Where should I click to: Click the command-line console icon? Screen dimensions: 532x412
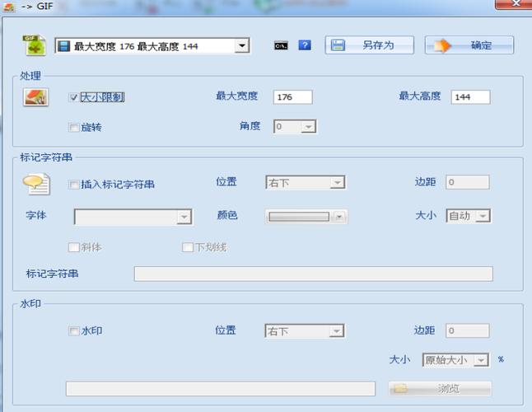click(x=281, y=45)
